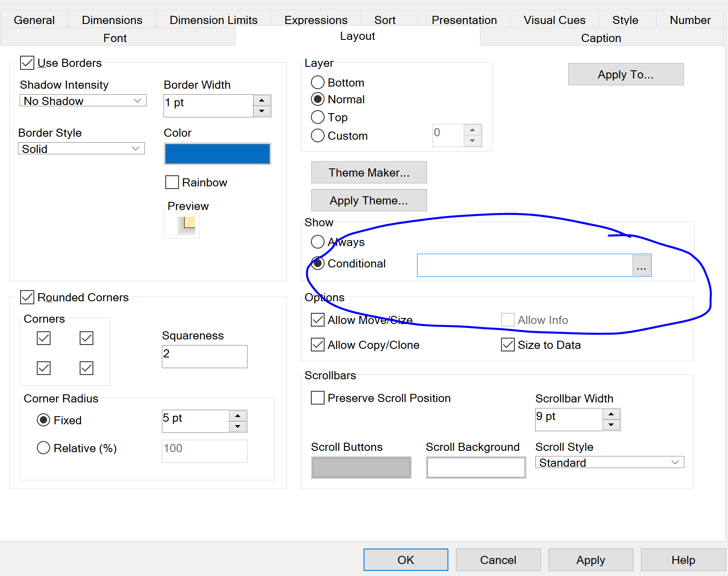Increase the fixed Corner Radius value
The height and width of the screenshot is (576, 728).
pyautogui.click(x=238, y=416)
